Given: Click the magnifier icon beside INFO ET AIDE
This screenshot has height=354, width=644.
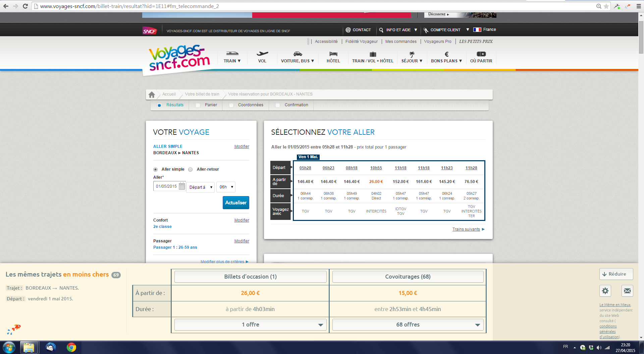Looking at the screenshot, I should coord(381,30).
